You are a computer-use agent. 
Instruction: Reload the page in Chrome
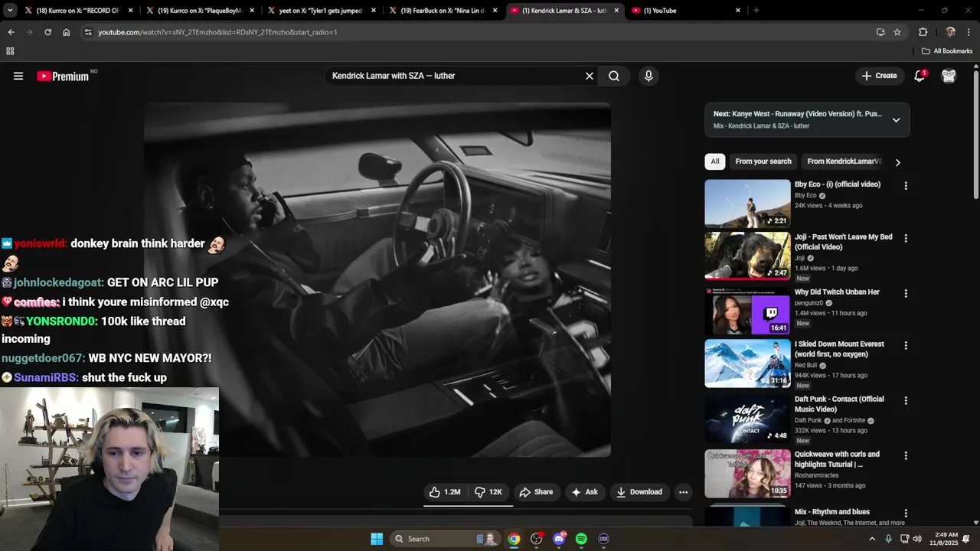pos(47,32)
